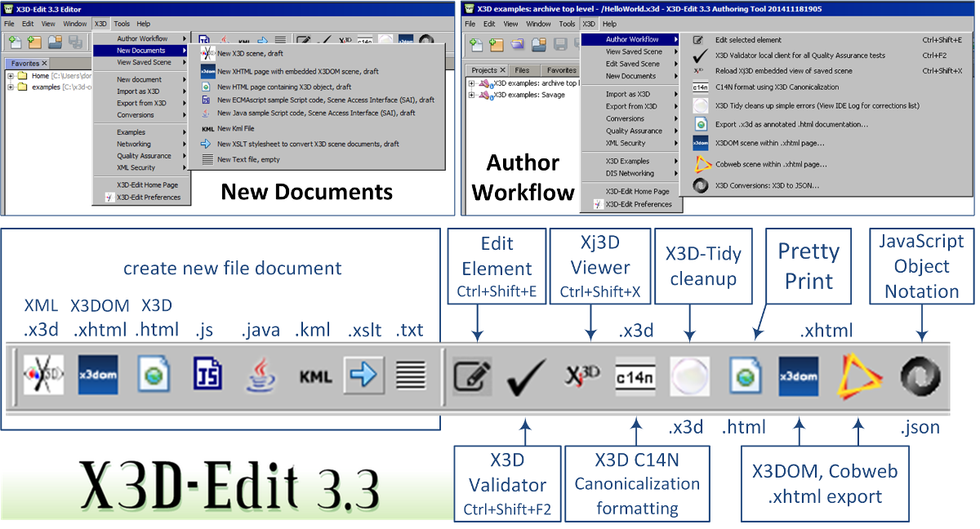Click the KML icon in the enlarged toolbar

[x=316, y=376]
